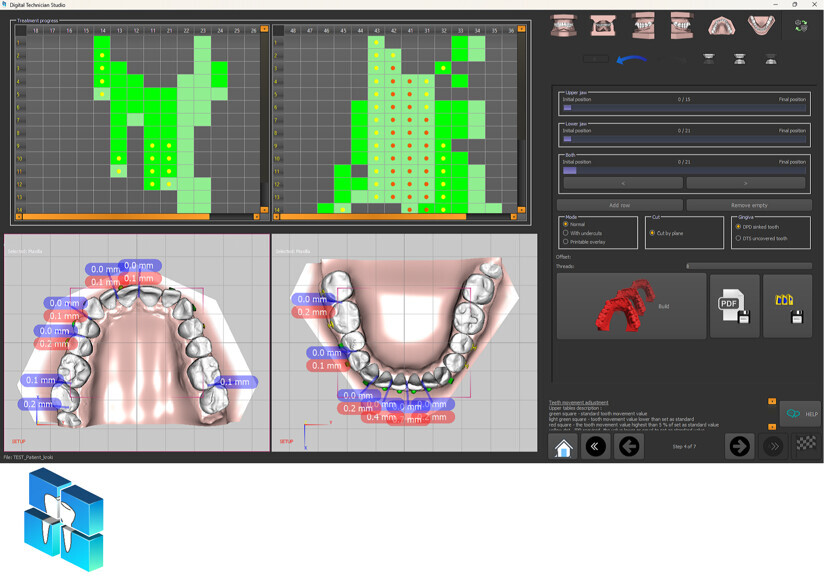Click the Home navigation button
824x578 pixels.
[x=564, y=447]
